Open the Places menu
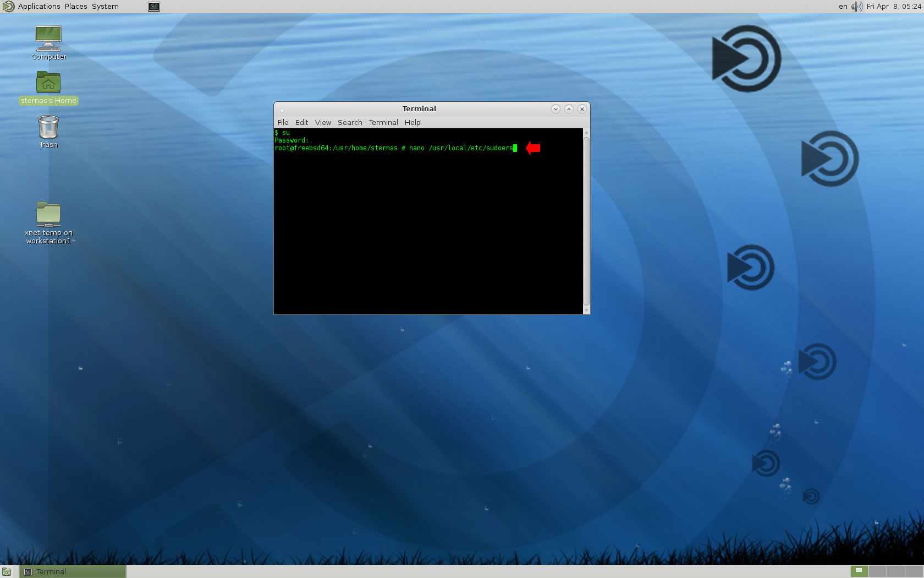924x578 pixels. [76, 7]
